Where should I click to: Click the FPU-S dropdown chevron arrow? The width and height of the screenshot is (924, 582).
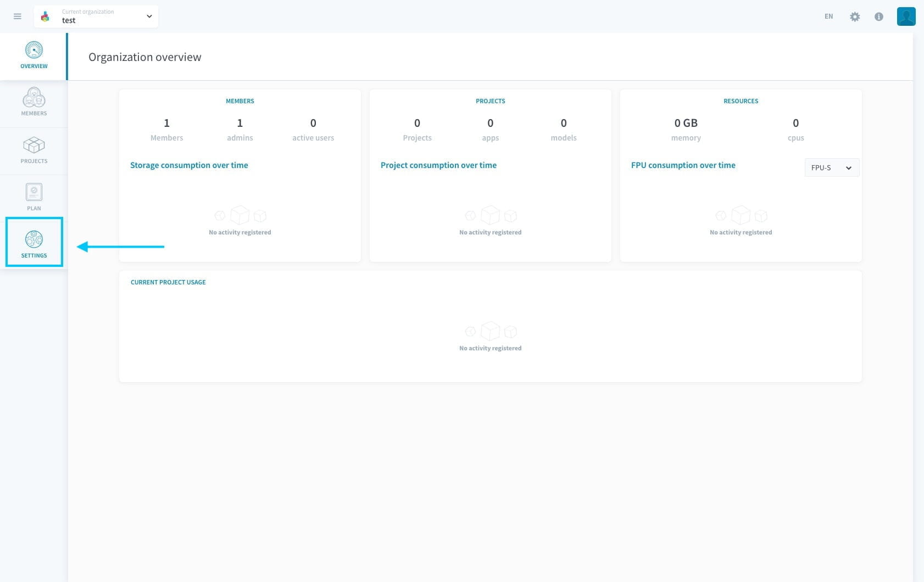click(x=849, y=168)
